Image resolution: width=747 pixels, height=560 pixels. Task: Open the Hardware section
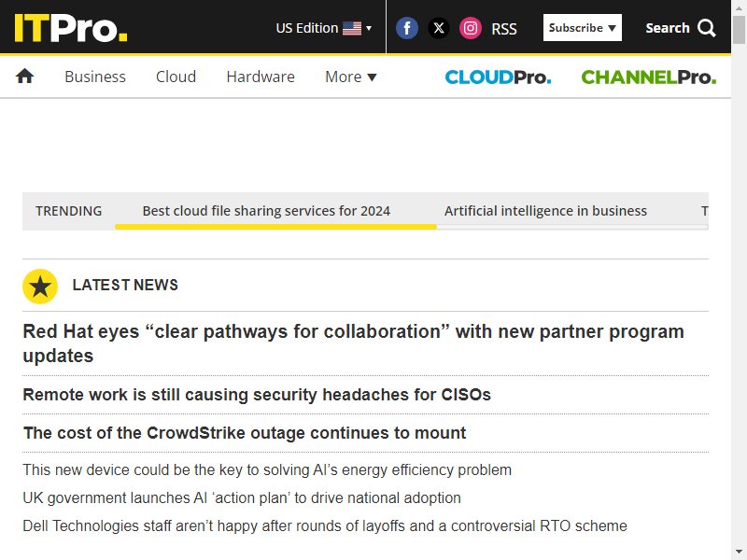261,77
